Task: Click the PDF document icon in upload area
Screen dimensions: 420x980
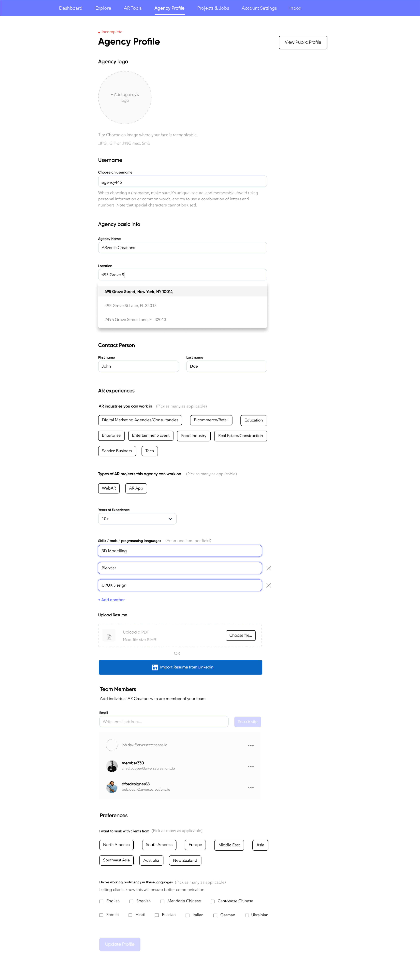Action: (109, 636)
